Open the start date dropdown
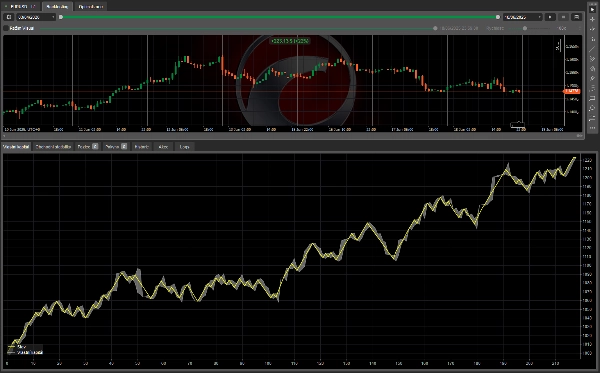This screenshot has height=373, width=600. [36, 17]
